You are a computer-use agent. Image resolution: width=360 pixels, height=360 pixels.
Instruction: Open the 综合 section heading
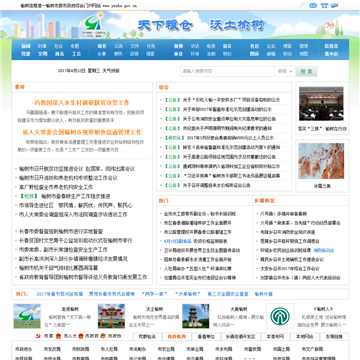tap(164, 87)
